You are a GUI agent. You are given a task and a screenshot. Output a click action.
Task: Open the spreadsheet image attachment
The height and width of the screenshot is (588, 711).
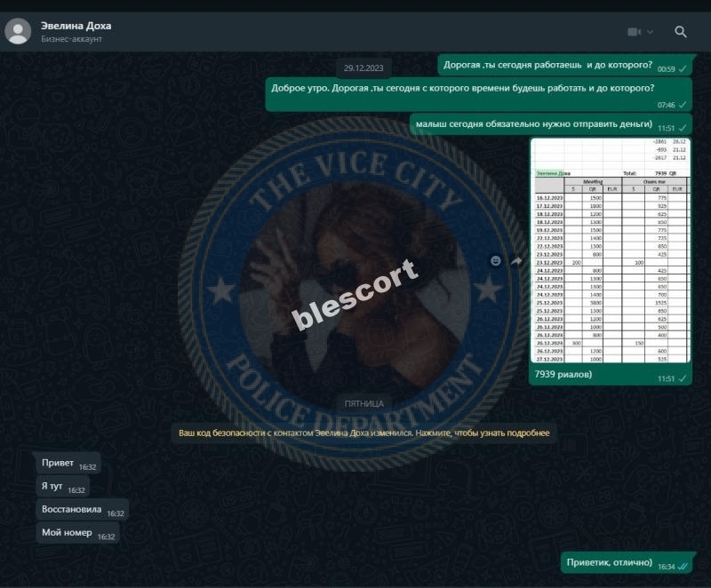(x=611, y=250)
